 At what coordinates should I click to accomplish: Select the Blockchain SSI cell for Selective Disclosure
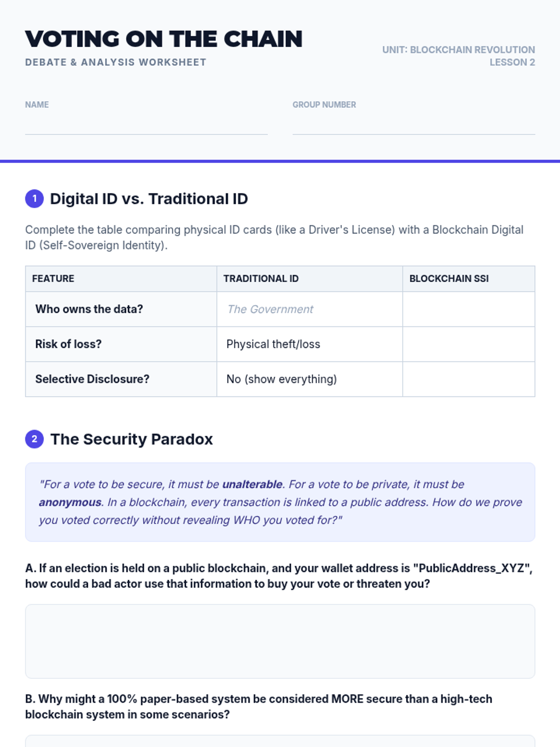(x=469, y=379)
